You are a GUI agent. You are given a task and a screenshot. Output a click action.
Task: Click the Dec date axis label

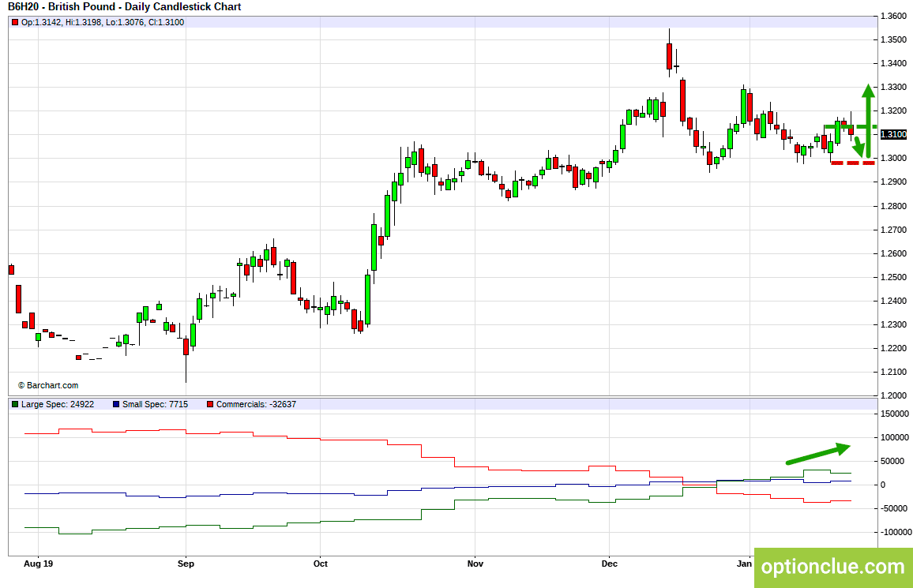[609, 564]
